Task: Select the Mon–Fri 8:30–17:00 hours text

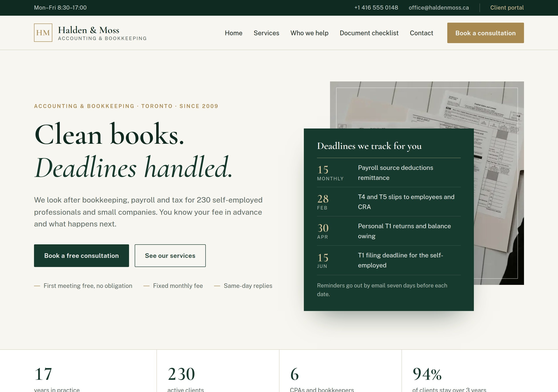Action: coord(60,8)
